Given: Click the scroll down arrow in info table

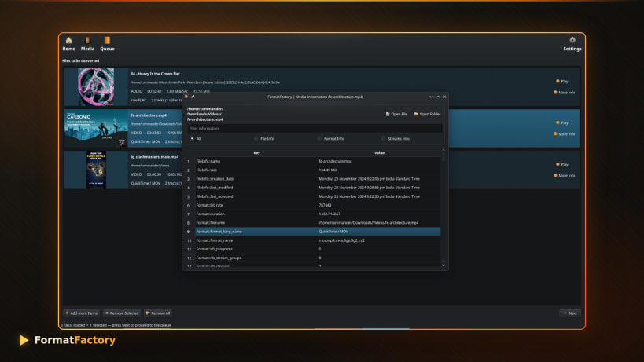Looking at the screenshot, I should click(x=443, y=265).
